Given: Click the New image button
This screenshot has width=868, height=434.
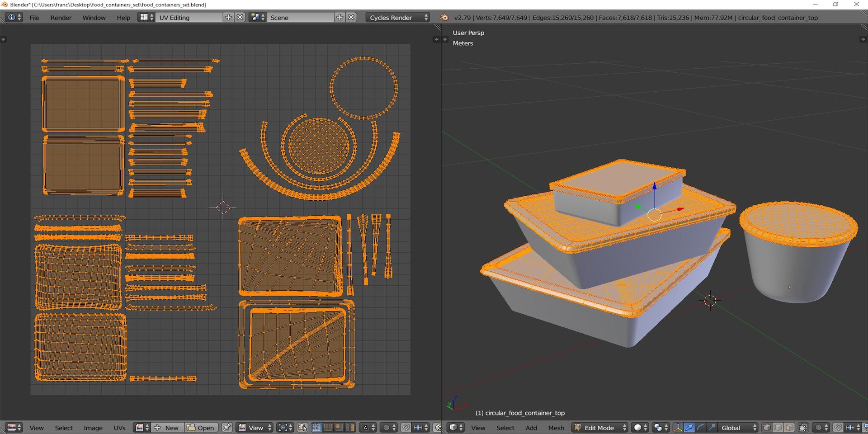Looking at the screenshot, I should tap(167, 428).
